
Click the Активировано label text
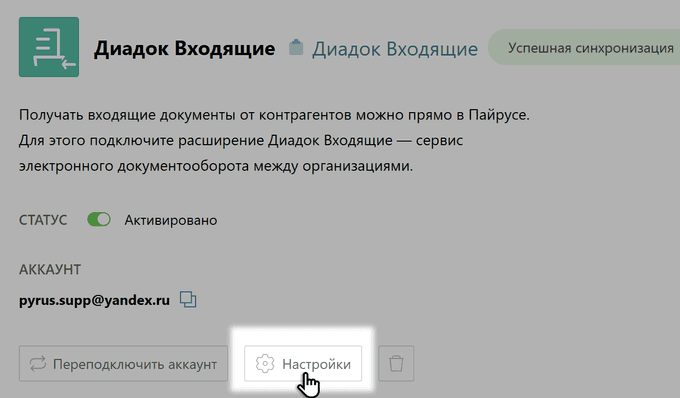tap(171, 220)
